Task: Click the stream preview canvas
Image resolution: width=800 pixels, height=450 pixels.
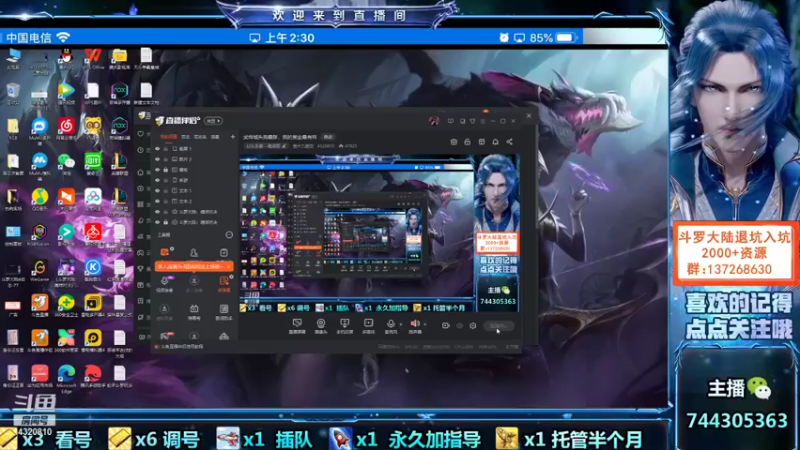Action: pos(380,234)
